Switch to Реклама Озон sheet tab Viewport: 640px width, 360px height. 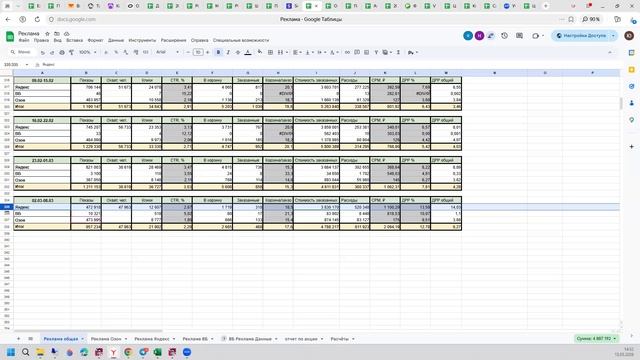(106, 339)
